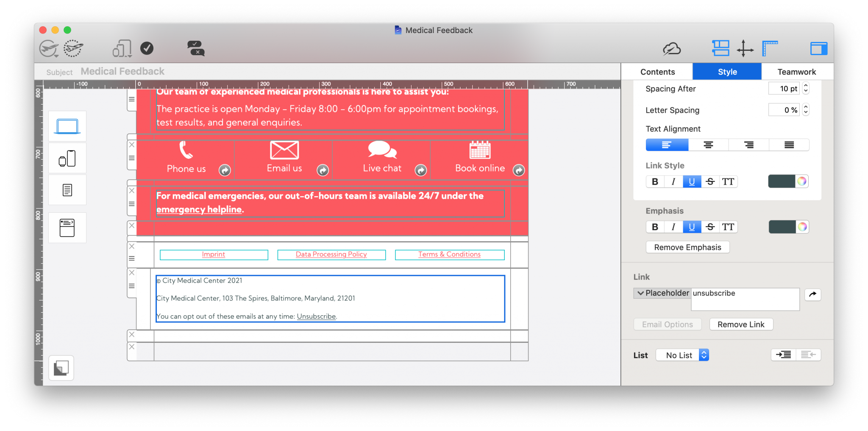868x431 pixels.
Task: Toggle underline in Emphasis
Action: point(692,227)
